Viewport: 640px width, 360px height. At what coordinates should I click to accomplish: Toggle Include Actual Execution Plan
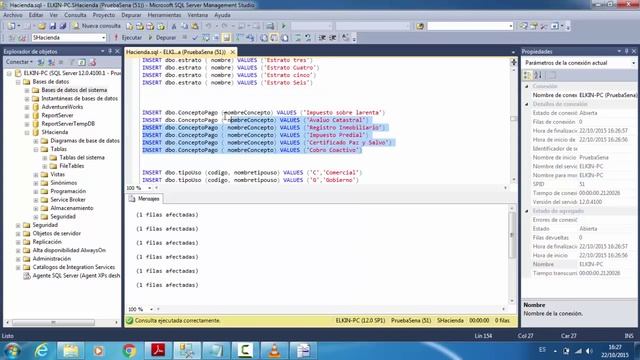240,38
